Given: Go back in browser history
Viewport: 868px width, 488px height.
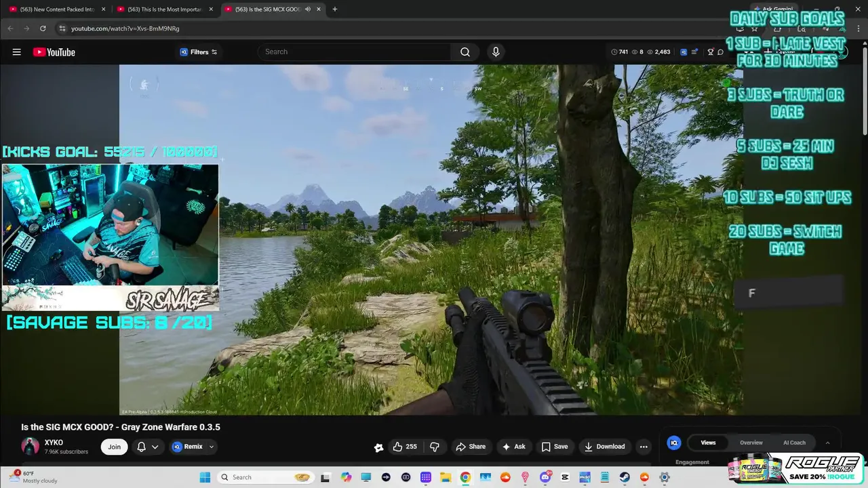Looking at the screenshot, I should 10,28.
